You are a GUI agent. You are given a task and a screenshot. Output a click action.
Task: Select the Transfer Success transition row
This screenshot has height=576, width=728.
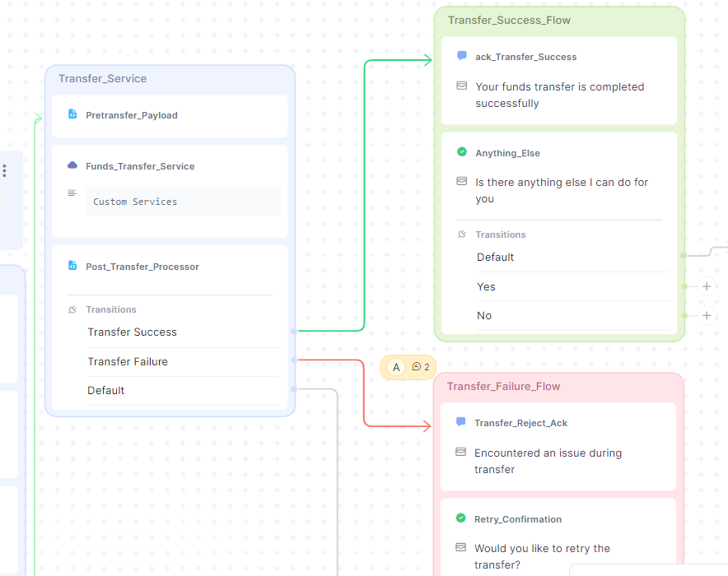coord(133,332)
